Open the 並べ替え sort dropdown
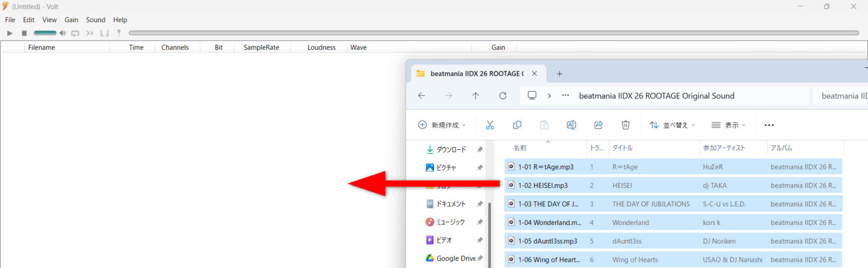The height and width of the screenshot is (268, 868). (x=672, y=125)
